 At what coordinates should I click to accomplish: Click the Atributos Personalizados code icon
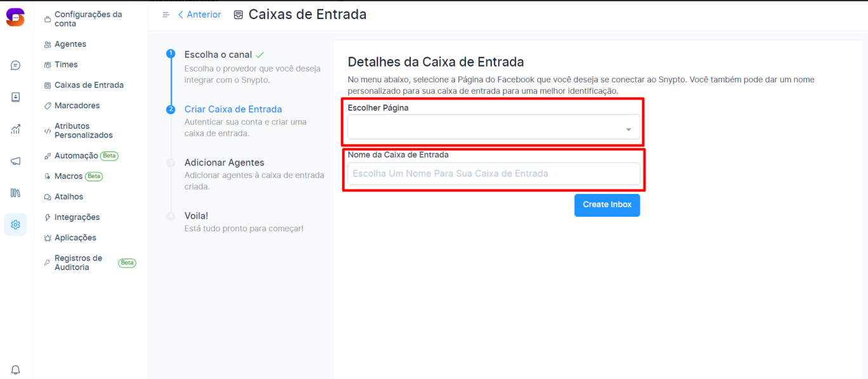pyautogui.click(x=48, y=131)
